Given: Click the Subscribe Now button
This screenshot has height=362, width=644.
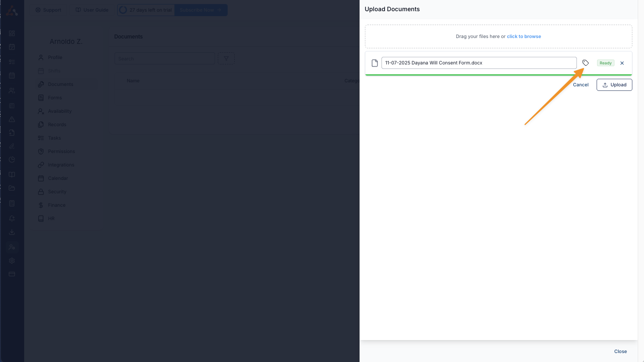Looking at the screenshot, I should 200,10.
